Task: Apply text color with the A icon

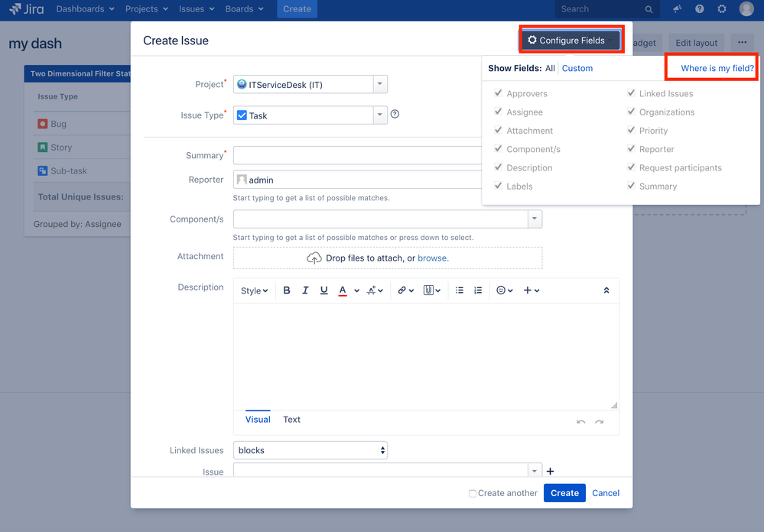Action: pos(343,290)
